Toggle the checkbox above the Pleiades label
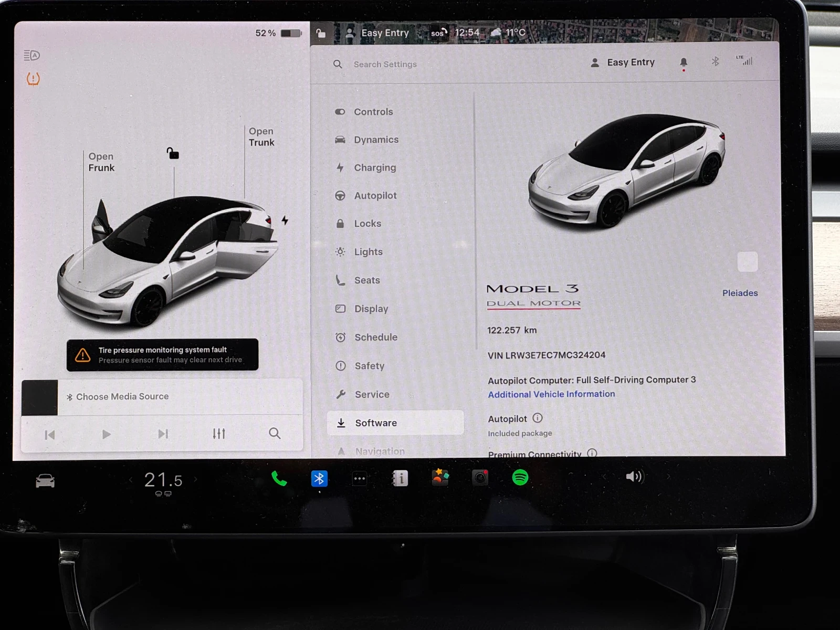The width and height of the screenshot is (840, 630). pyautogui.click(x=747, y=261)
